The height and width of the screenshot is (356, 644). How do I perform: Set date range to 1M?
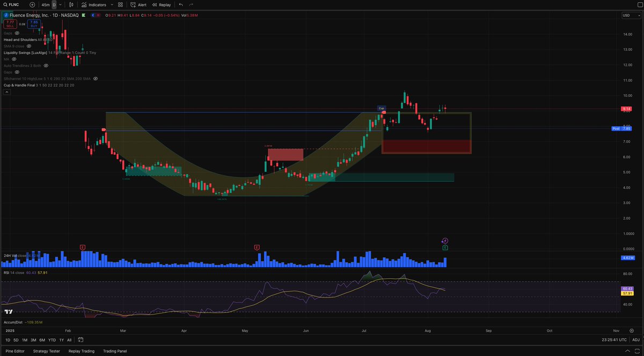(x=25, y=340)
